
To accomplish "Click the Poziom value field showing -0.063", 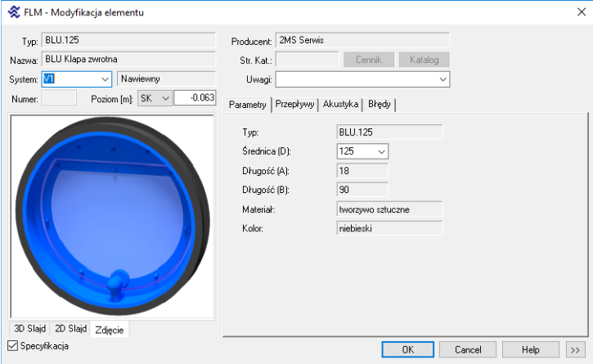I will pyautogui.click(x=195, y=98).
